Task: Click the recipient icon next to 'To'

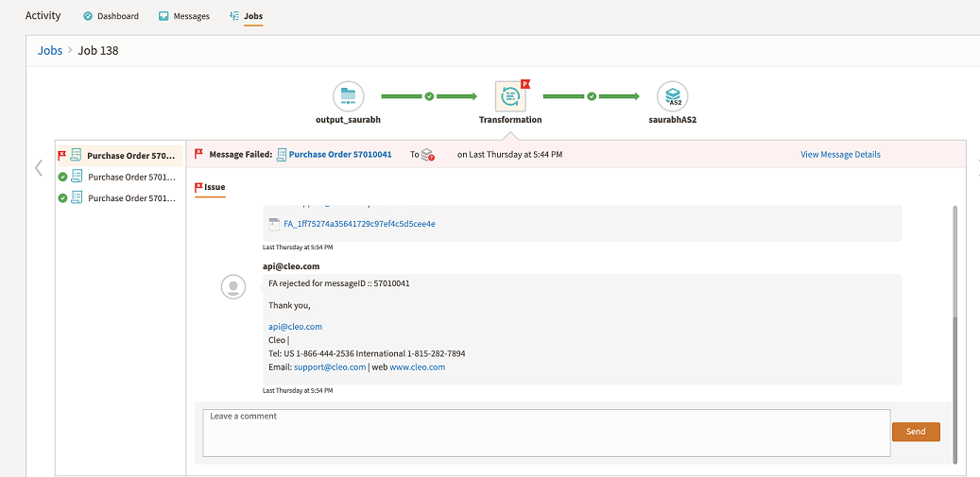Action: [428, 155]
